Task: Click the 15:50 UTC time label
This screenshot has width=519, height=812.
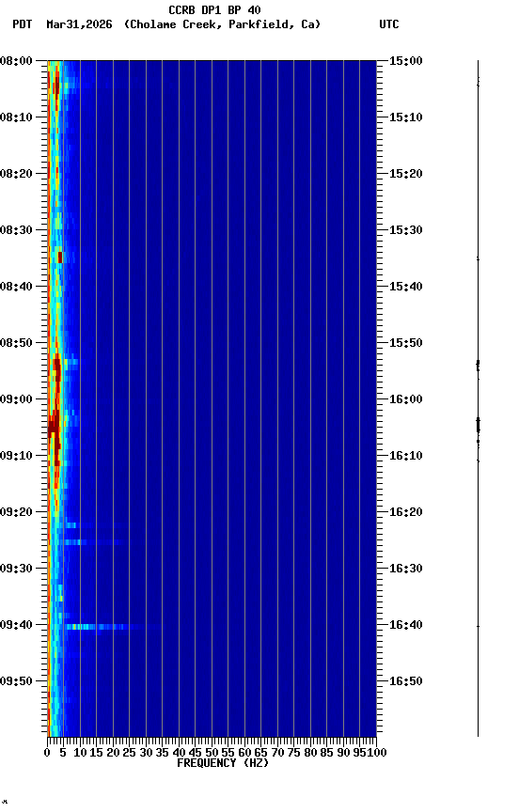Action: click(406, 343)
